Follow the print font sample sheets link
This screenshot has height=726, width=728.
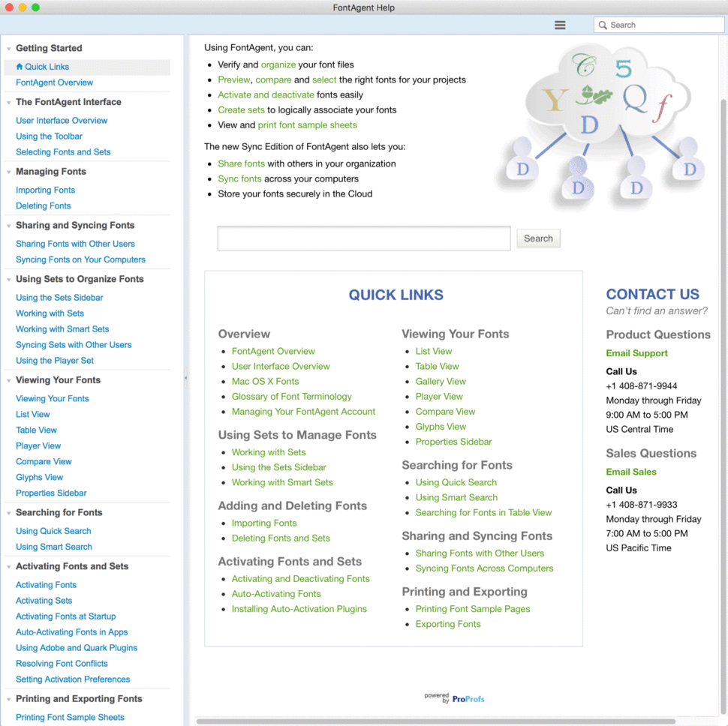[307, 125]
